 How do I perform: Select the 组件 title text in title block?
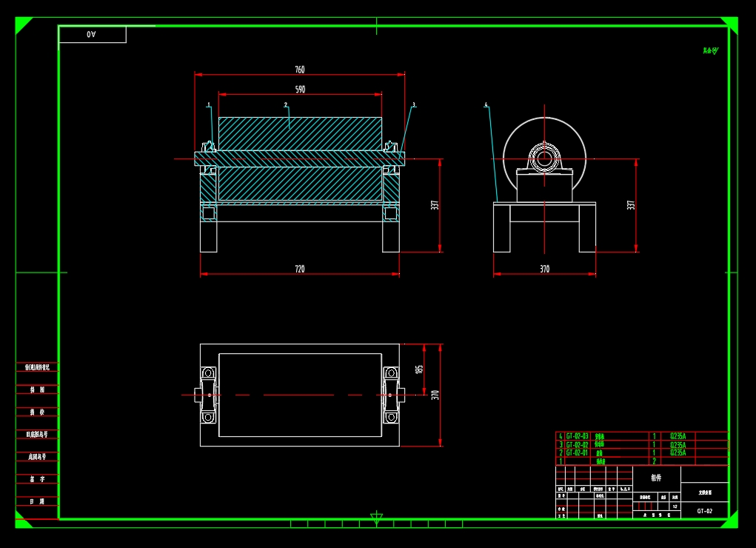click(656, 478)
